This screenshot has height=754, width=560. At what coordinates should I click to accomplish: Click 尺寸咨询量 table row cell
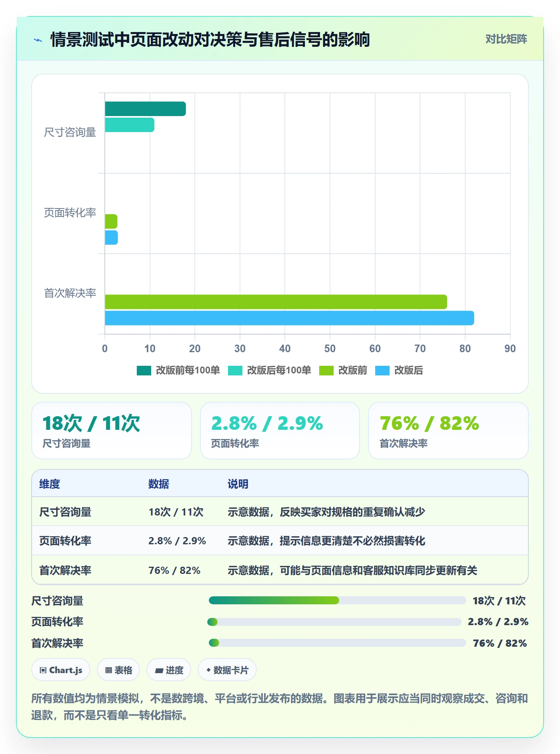pyautogui.click(x=65, y=512)
